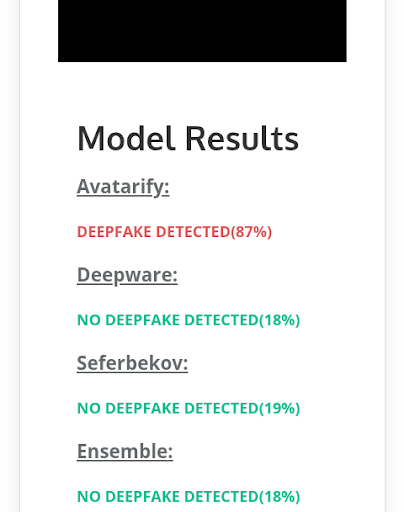Click the 87% score in Avatarify result
The image size is (404, 512).
[251, 232]
